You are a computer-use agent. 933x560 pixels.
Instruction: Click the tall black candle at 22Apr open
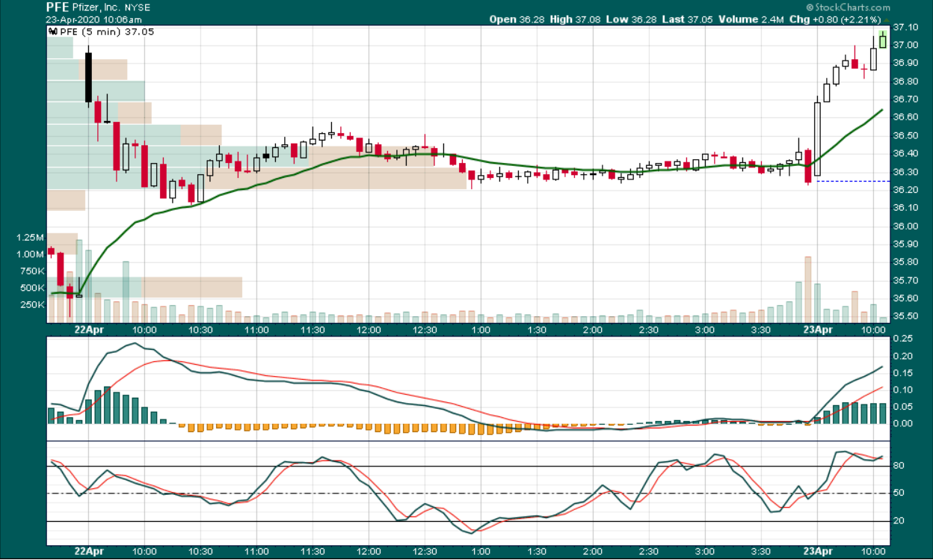pyautogui.click(x=88, y=77)
